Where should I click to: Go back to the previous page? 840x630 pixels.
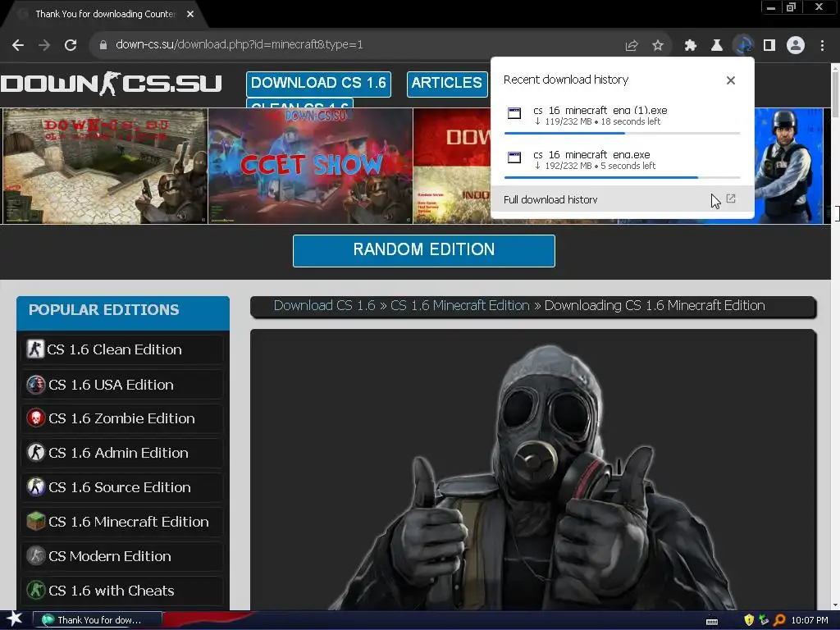click(x=18, y=45)
